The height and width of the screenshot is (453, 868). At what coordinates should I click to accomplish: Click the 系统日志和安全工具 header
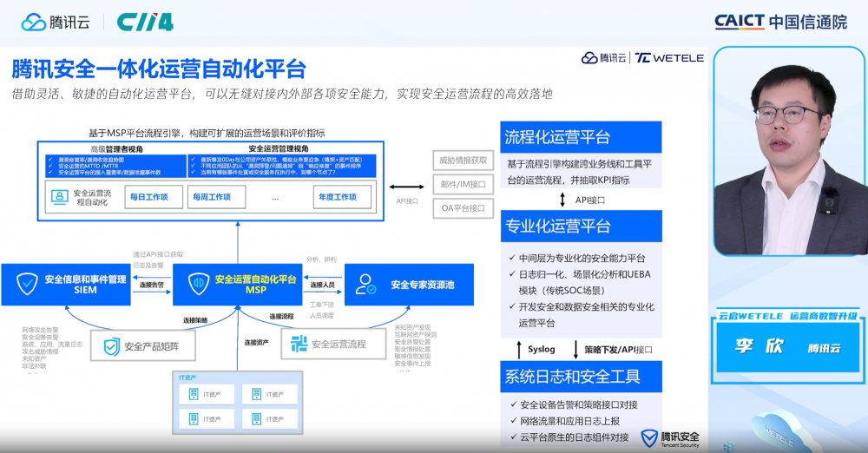[582, 377]
